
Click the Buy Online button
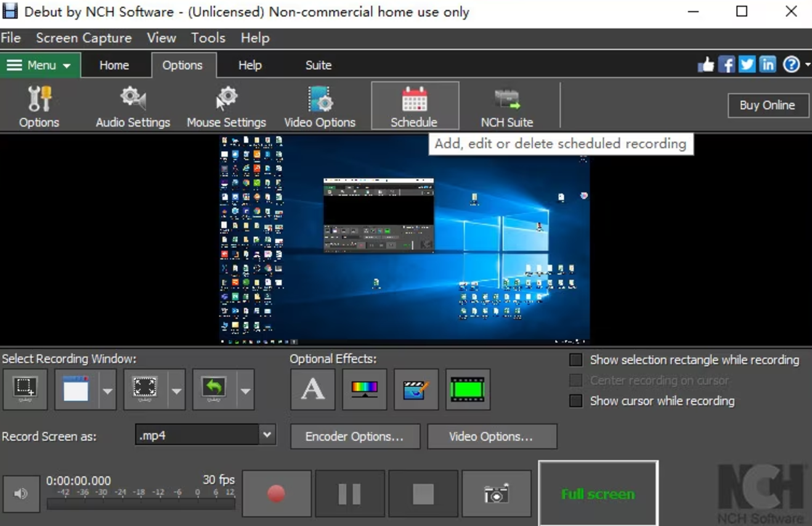pyautogui.click(x=768, y=105)
